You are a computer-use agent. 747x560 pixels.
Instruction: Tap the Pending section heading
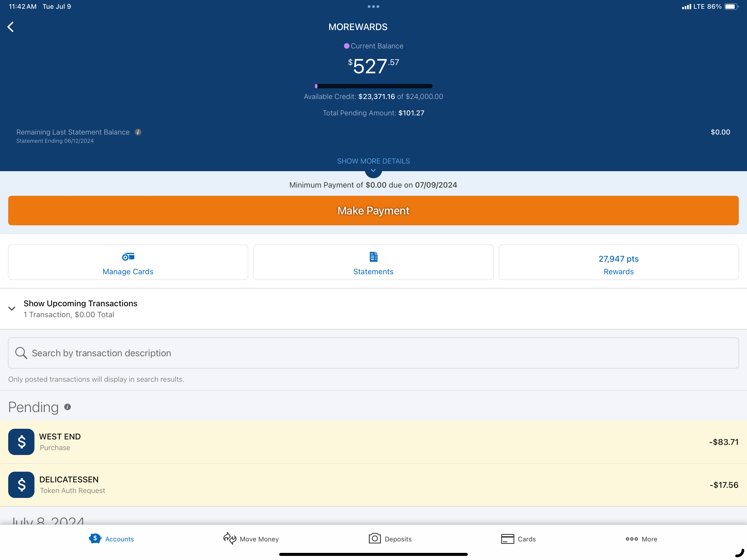point(33,407)
